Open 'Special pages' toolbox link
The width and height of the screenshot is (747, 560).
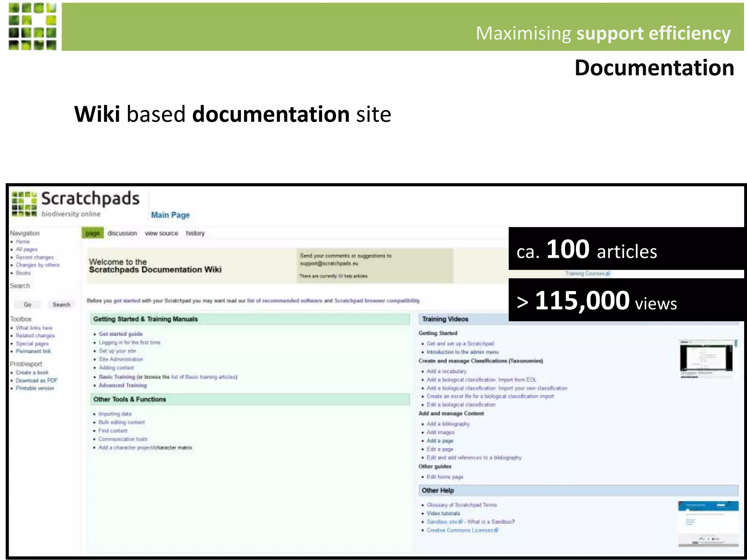click(32, 344)
